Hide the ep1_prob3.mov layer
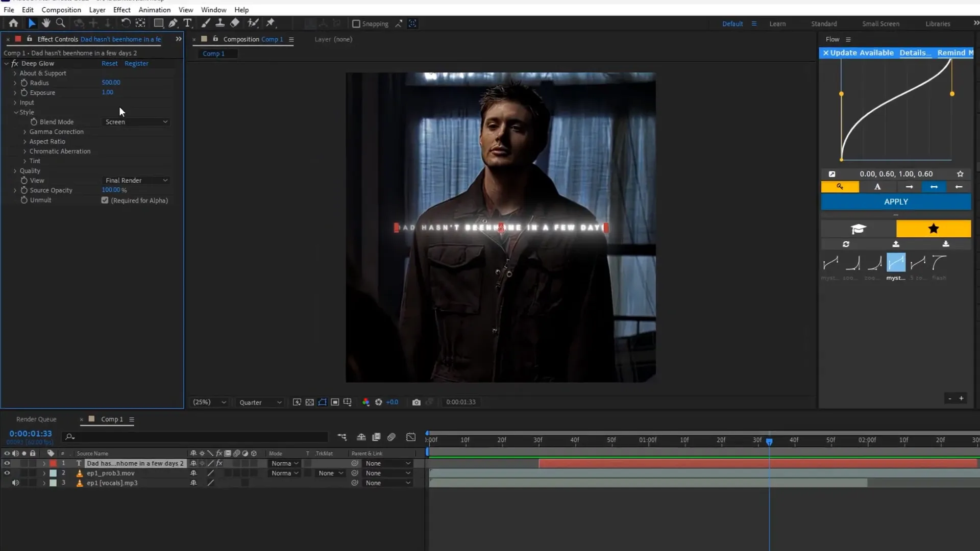The height and width of the screenshot is (551, 980). pyautogui.click(x=7, y=473)
